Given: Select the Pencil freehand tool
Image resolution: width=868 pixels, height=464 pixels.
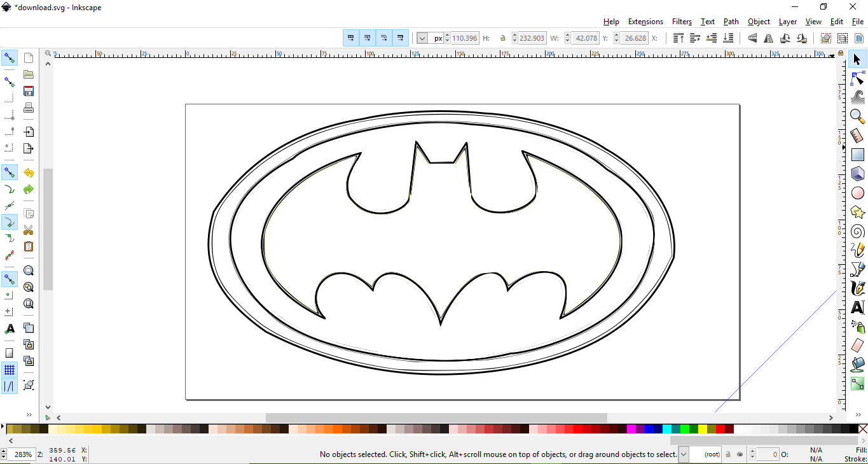Looking at the screenshot, I should point(857,250).
